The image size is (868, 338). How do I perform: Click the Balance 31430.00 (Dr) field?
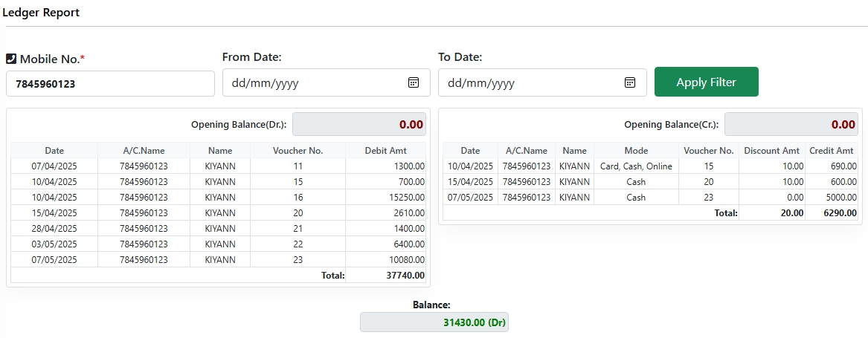pos(434,322)
